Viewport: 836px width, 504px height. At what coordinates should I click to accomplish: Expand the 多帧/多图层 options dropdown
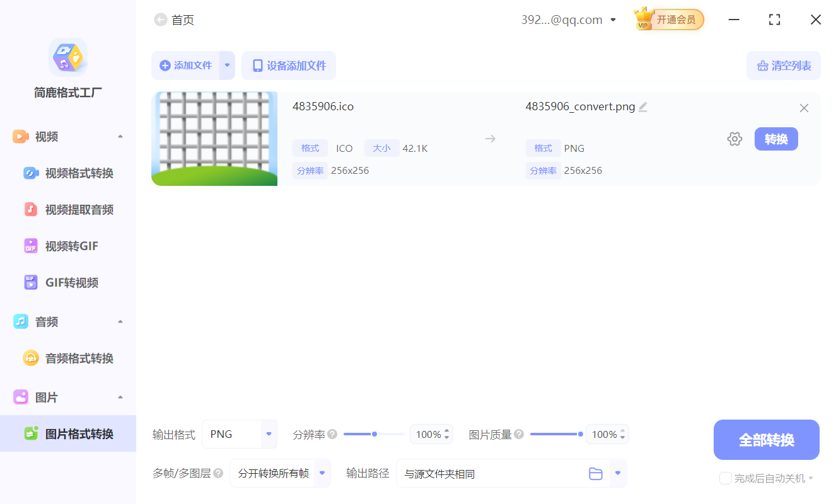[x=321, y=473]
